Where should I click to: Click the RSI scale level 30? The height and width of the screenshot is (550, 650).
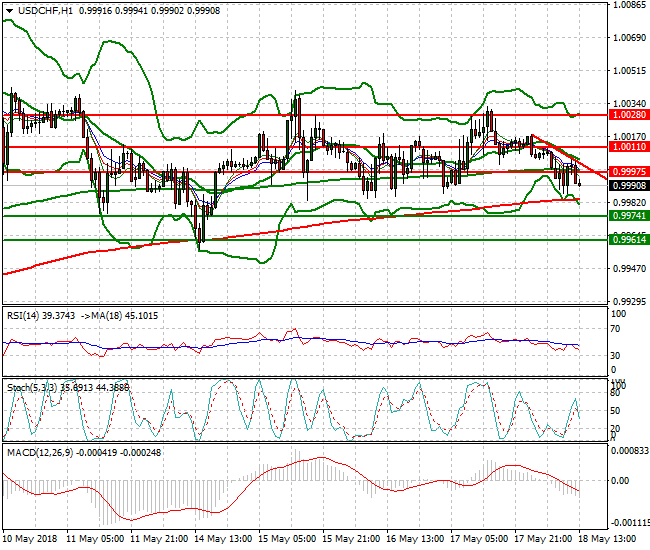click(616, 356)
